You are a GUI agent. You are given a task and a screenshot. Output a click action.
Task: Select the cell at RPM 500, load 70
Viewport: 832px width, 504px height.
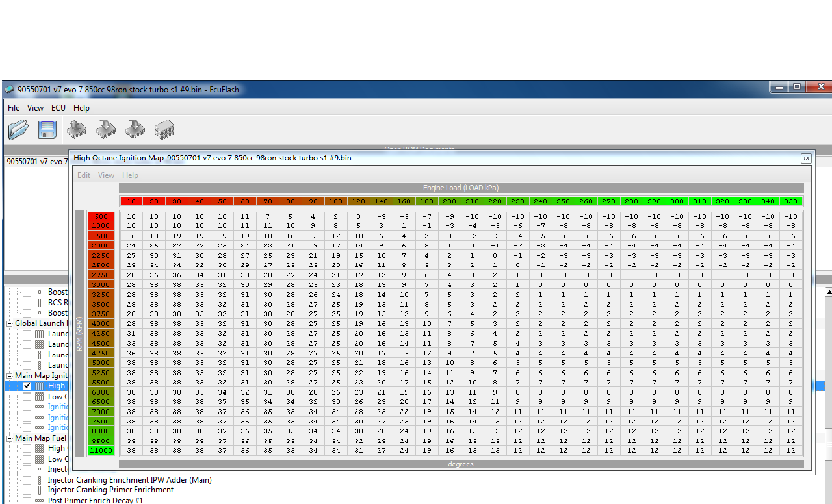pyautogui.click(x=268, y=216)
